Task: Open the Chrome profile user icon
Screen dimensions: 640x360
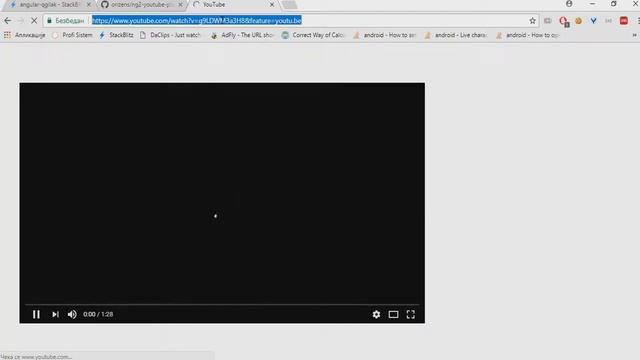Action: coord(569,4)
